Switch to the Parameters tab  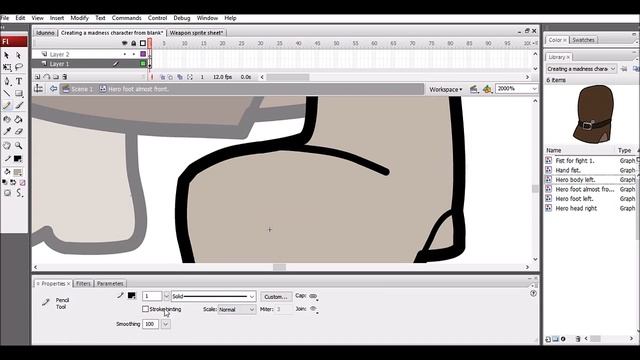(110, 283)
